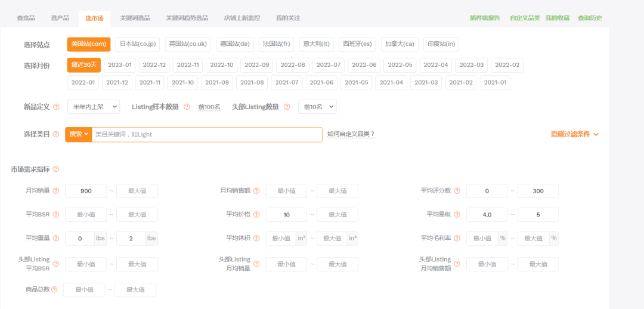Select the 日本站(co.jp) site option
This screenshot has width=644, height=309.
[138, 44]
